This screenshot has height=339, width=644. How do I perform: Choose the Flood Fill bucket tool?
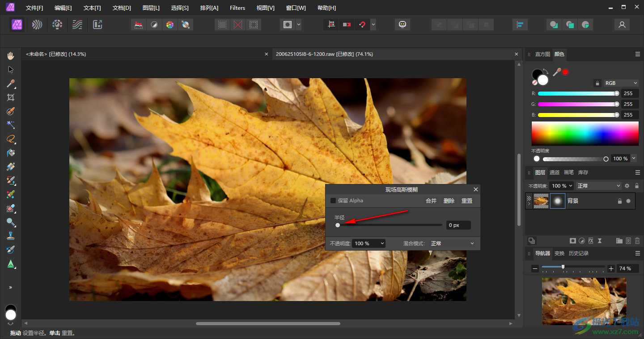tap(11, 153)
